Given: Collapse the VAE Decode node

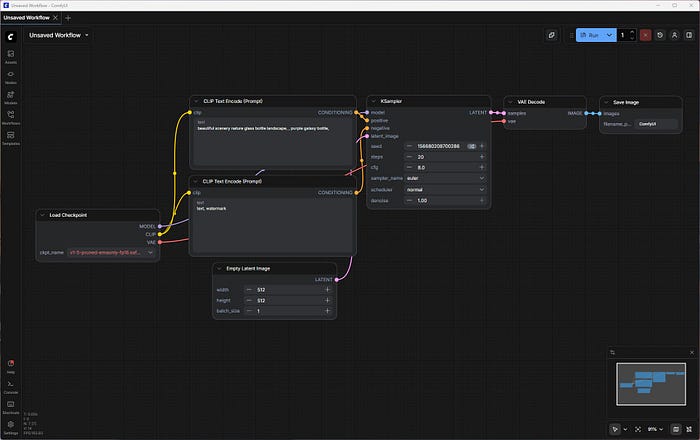Looking at the screenshot, I should point(511,102).
